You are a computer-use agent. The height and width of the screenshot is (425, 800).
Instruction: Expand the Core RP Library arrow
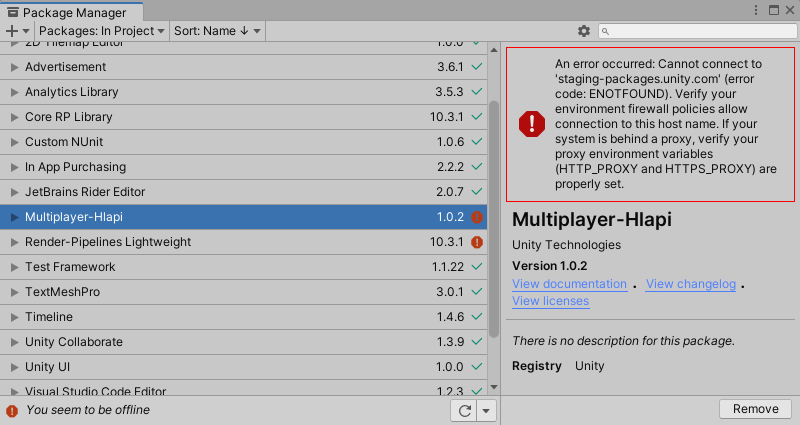15,117
